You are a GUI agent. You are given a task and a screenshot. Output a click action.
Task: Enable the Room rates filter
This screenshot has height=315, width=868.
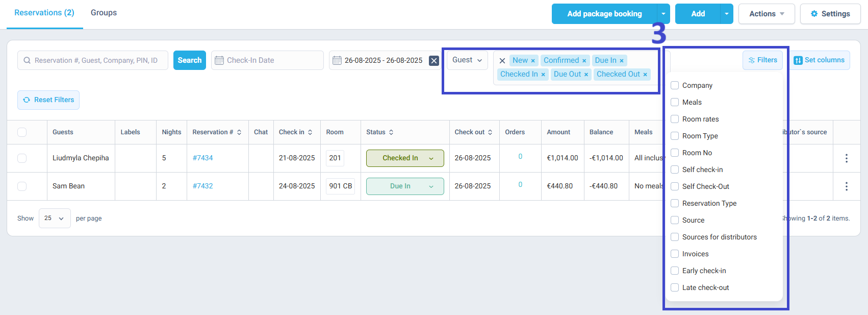675,119
